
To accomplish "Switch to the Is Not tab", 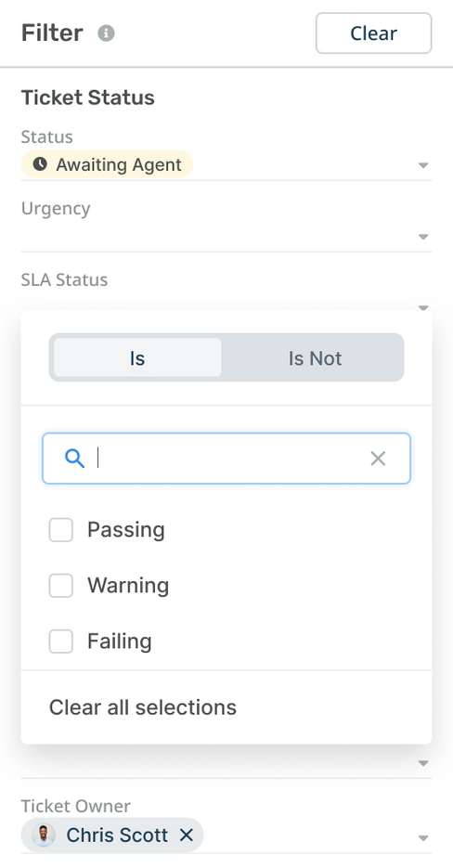I will pyautogui.click(x=315, y=358).
